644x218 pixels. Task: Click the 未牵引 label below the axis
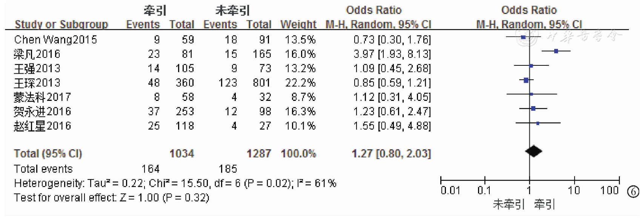point(508,204)
